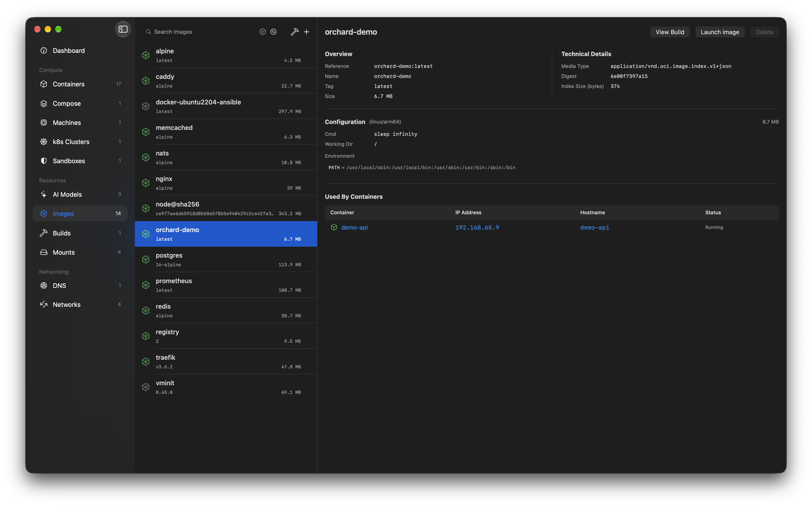The image size is (812, 507).
Task: Click the Networks arrows icon
Action: click(x=44, y=305)
